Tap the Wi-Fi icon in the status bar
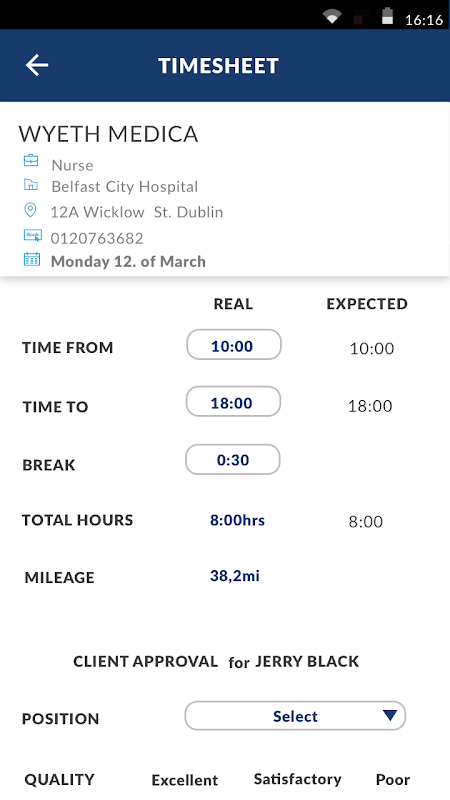This screenshot has height=800, width=450. coord(332,17)
